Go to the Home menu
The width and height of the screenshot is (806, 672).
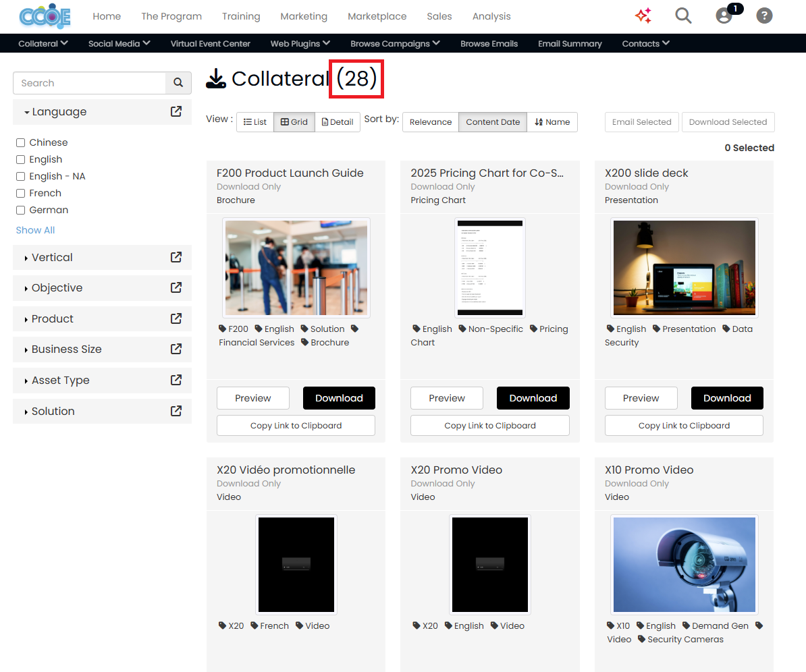point(107,16)
